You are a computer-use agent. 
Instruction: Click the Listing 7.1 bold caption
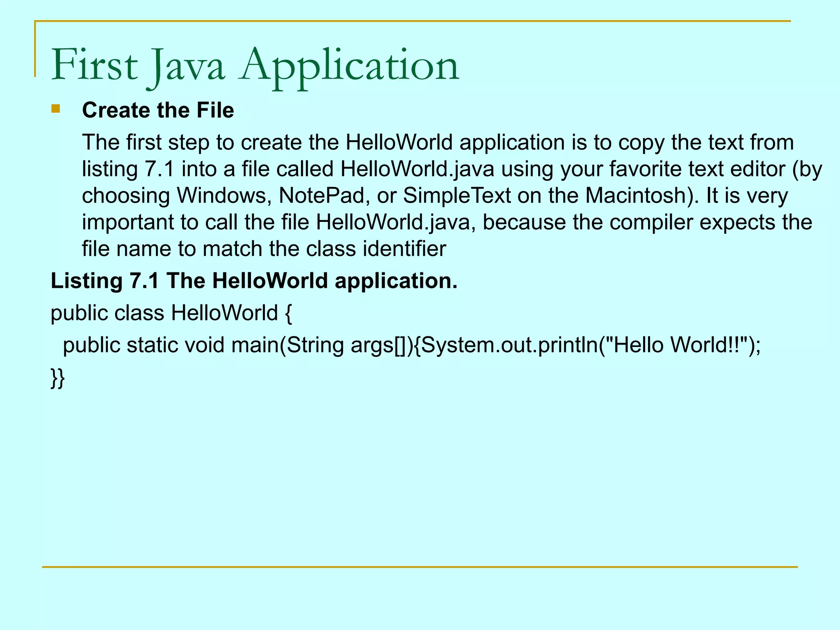pyautogui.click(x=253, y=281)
